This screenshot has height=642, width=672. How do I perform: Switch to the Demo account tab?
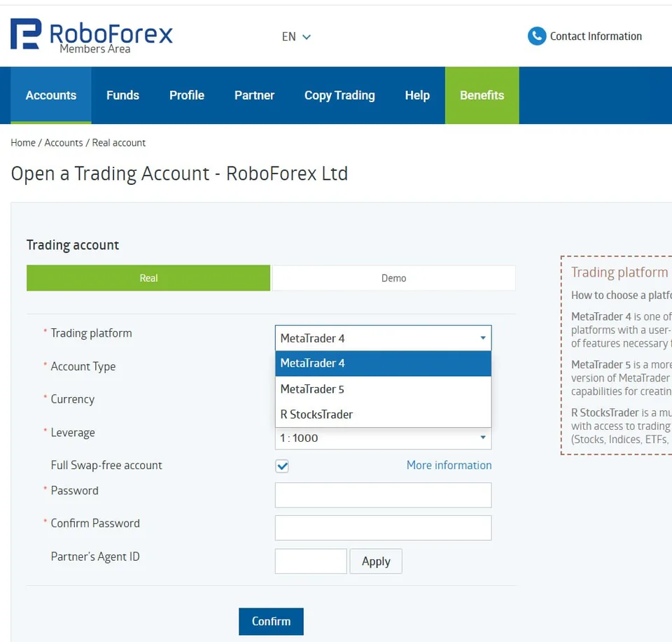394,278
